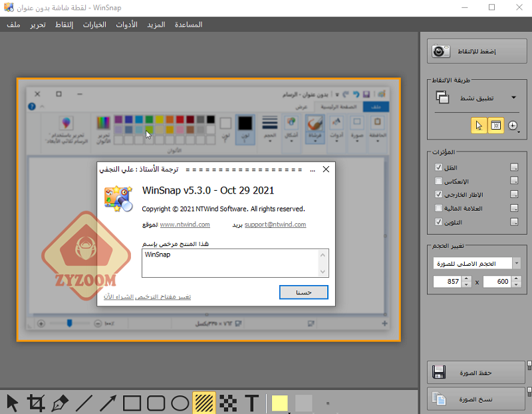
Task: Open settings button beside الإطار الخارجي
Action: coord(514,194)
